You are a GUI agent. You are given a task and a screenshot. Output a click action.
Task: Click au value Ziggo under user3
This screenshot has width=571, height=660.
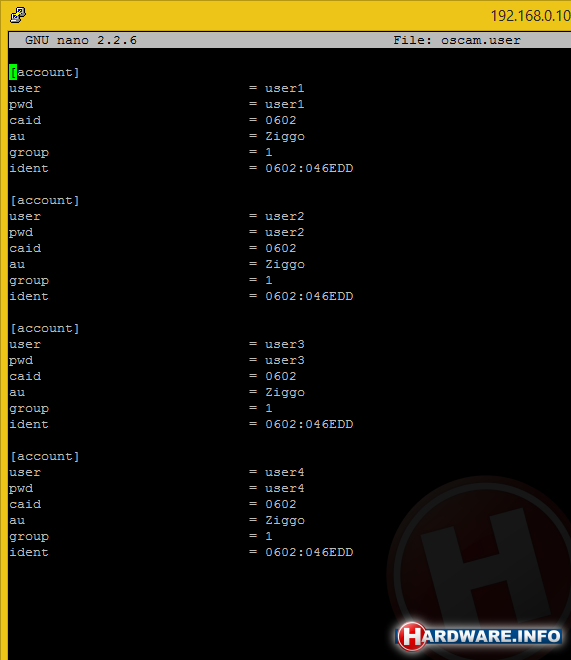coord(285,393)
